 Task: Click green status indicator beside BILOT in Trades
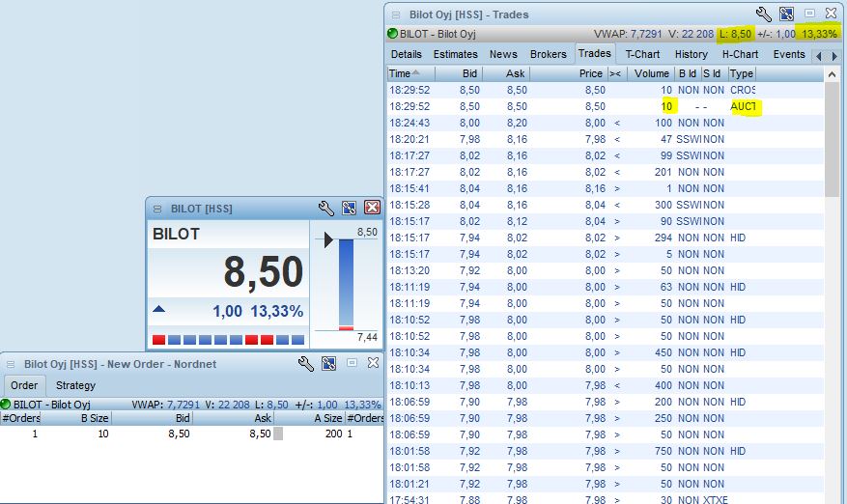[393, 34]
